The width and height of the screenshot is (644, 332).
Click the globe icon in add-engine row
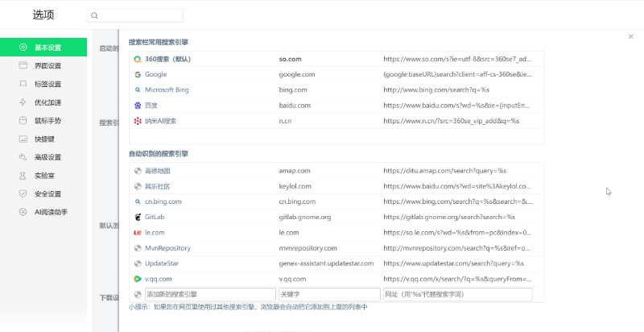point(138,295)
